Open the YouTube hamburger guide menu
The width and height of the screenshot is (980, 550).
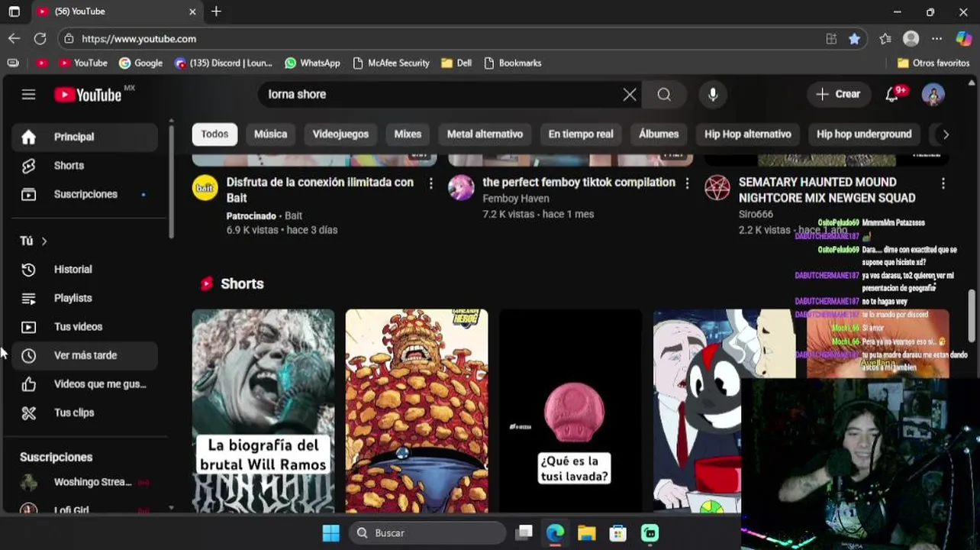click(28, 94)
